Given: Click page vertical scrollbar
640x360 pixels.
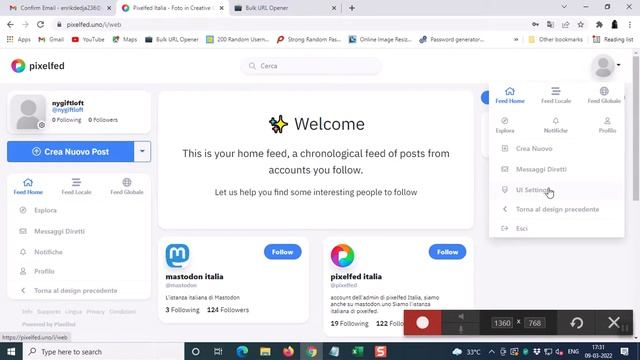Looking at the screenshot, I should [636, 128].
